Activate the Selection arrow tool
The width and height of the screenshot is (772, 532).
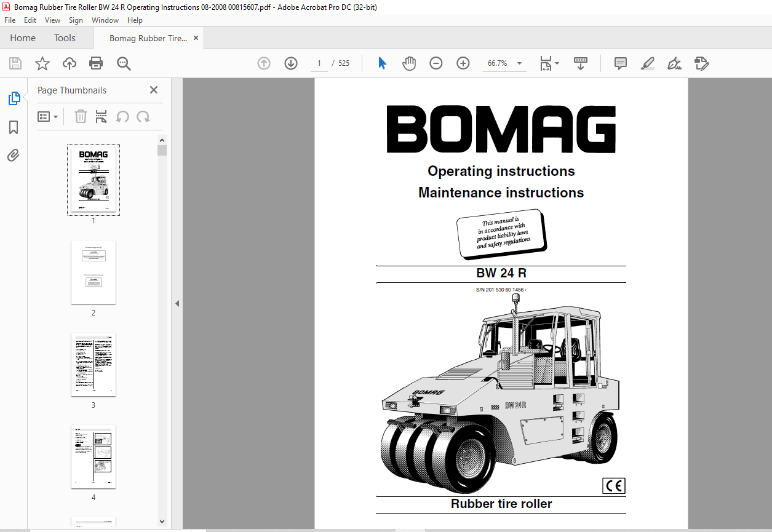coord(382,63)
